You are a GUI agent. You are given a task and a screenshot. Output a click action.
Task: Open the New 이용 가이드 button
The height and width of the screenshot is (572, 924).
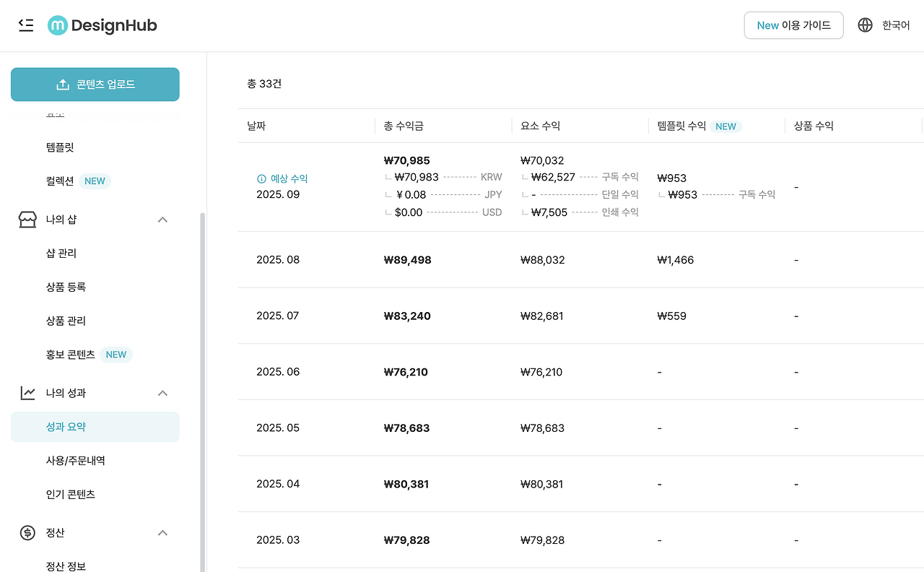point(793,25)
